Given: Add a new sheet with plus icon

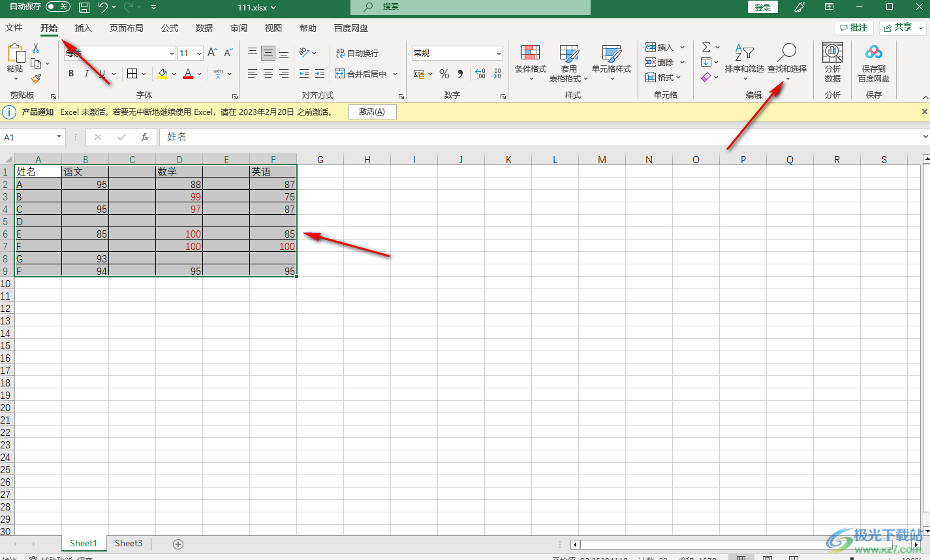Looking at the screenshot, I should [178, 544].
